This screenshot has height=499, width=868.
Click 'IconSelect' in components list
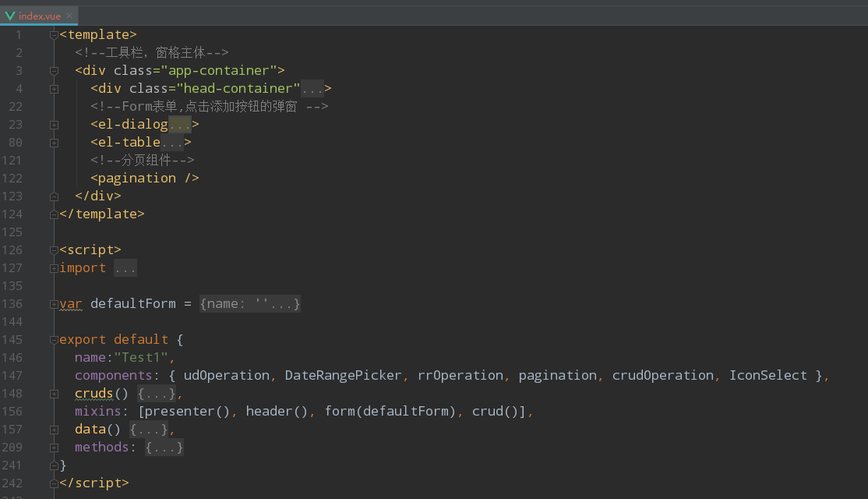click(x=767, y=376)
